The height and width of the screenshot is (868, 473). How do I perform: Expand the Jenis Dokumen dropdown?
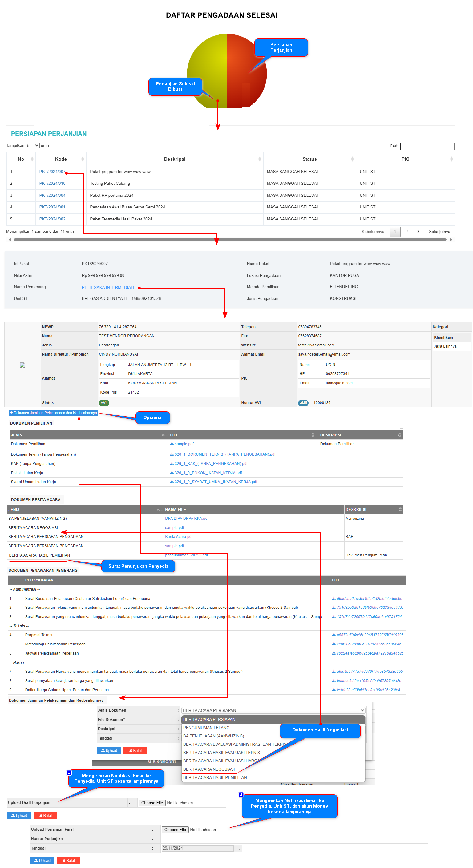tap(273, 710)
